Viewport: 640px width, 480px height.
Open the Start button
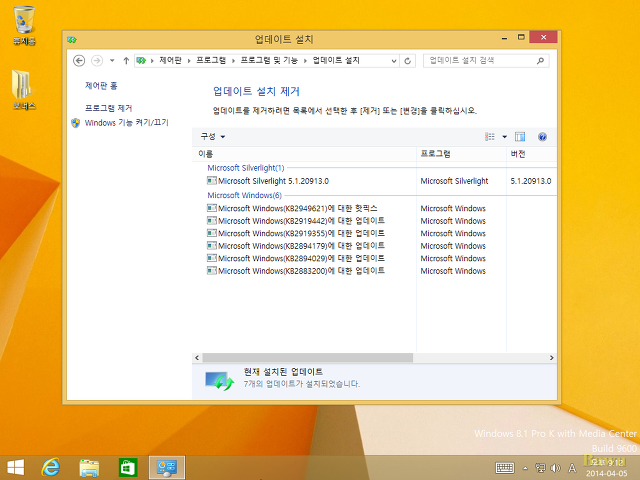click(x=16, y=467)
